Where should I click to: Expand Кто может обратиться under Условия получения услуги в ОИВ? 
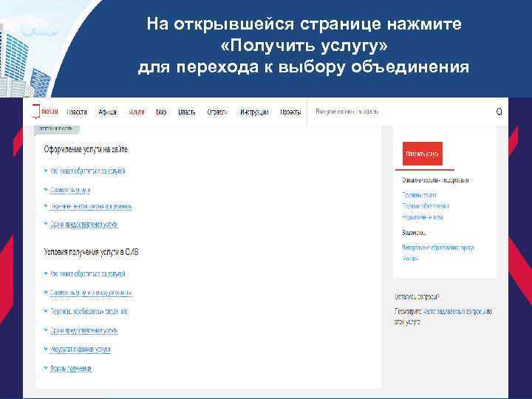tap(87, 273)
